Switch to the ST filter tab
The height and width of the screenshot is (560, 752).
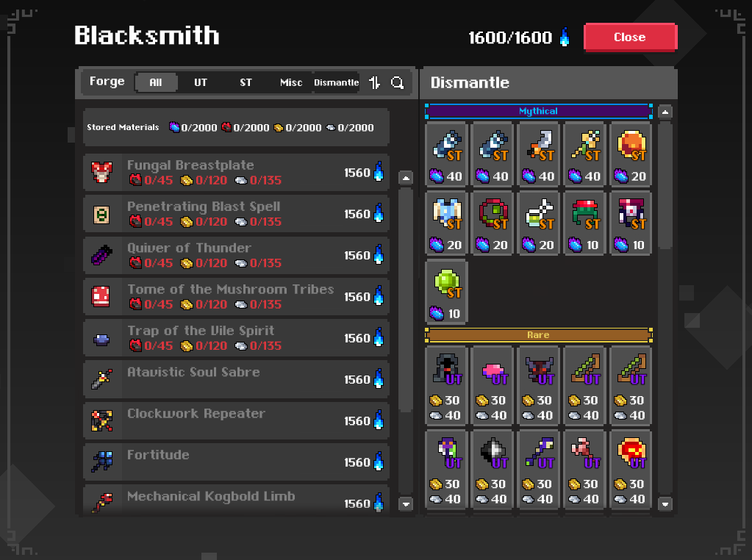[246, 82]
